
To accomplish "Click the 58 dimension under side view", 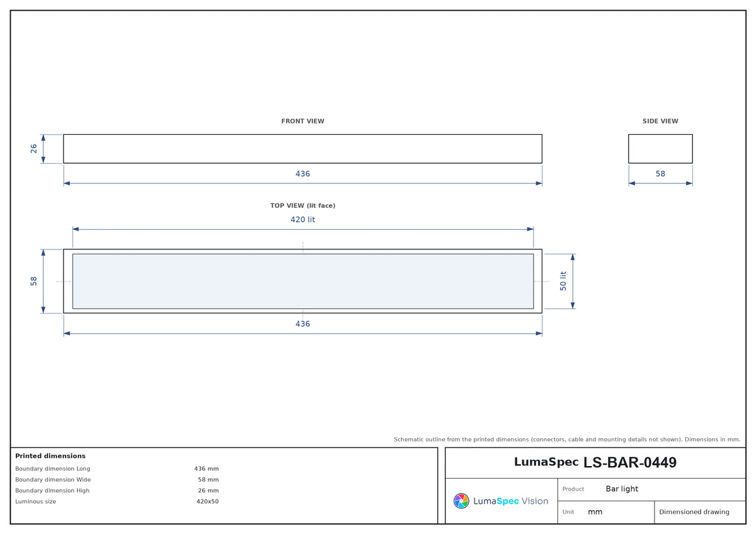I will pos(660,174).
